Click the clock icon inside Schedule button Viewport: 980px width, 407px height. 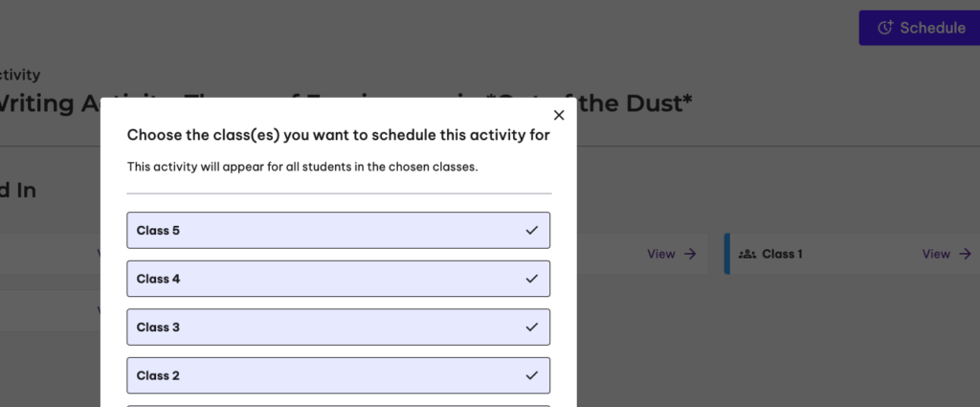point(885,28)
